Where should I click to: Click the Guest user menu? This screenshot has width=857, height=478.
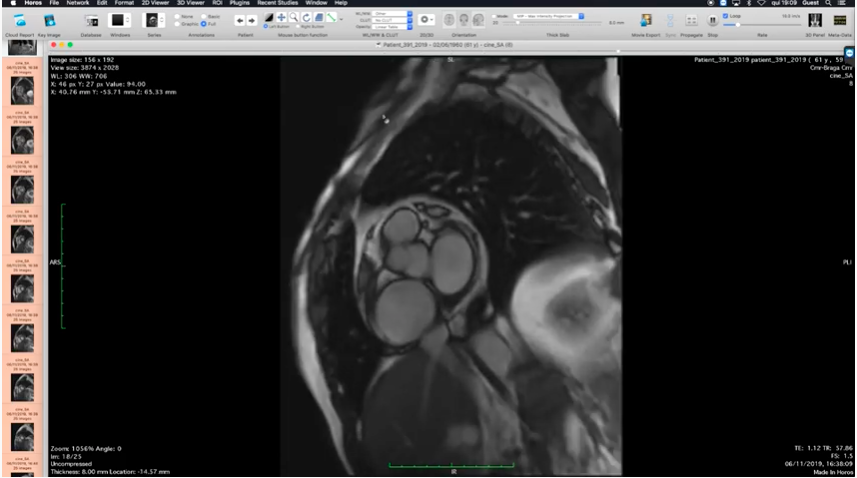click(x=810, y=3)
